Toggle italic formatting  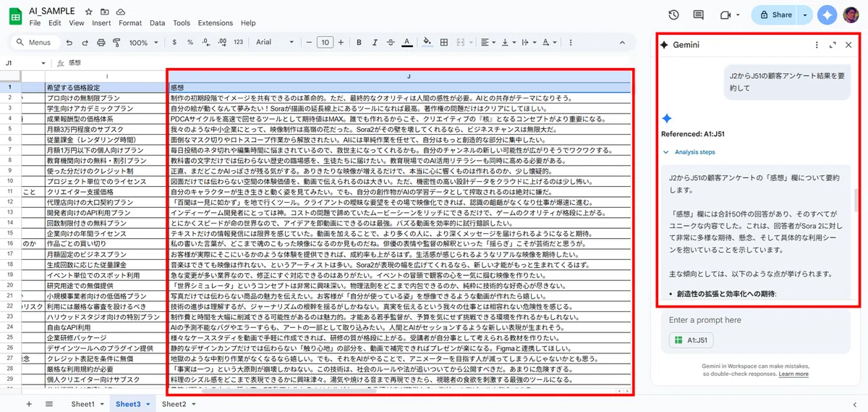[x=375, y=42]
